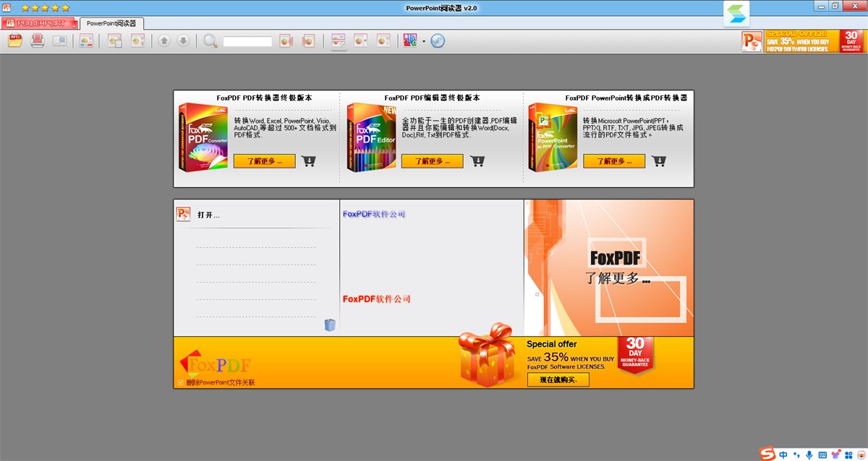This screenshot has width=868, height=461.
Task: Click the 打开... open file link
Action: 208,215
